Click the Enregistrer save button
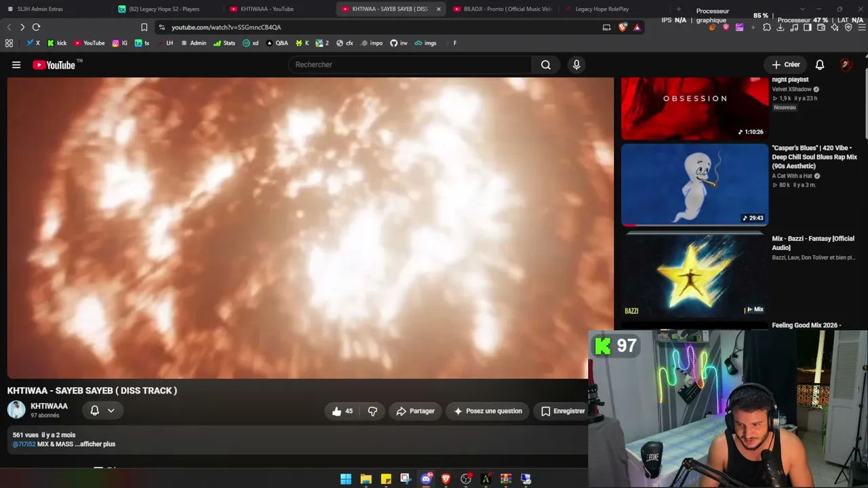This screenshot has height=488, width=868. click(x=562, y=411)
